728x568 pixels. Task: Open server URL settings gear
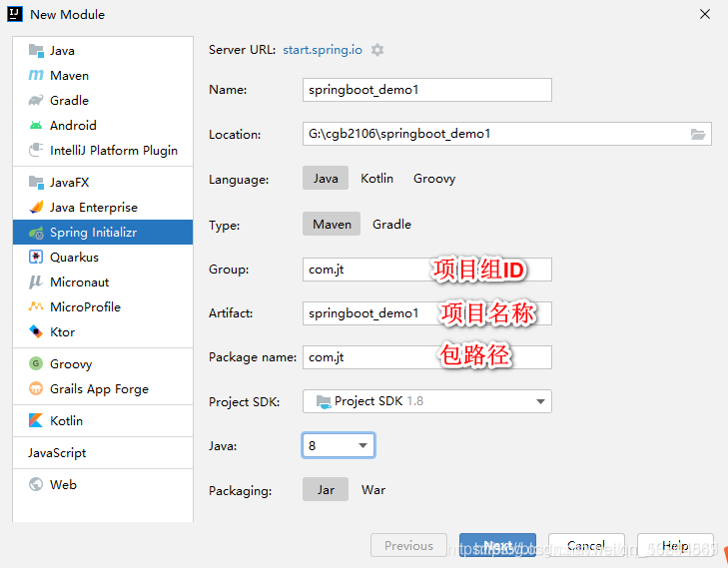click(377, 50)
